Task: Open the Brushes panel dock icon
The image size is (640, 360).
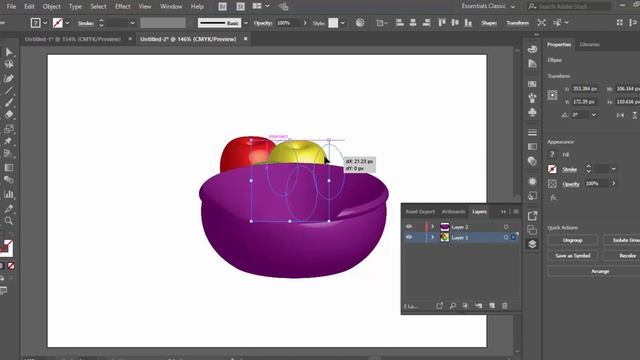Action: 532,98
